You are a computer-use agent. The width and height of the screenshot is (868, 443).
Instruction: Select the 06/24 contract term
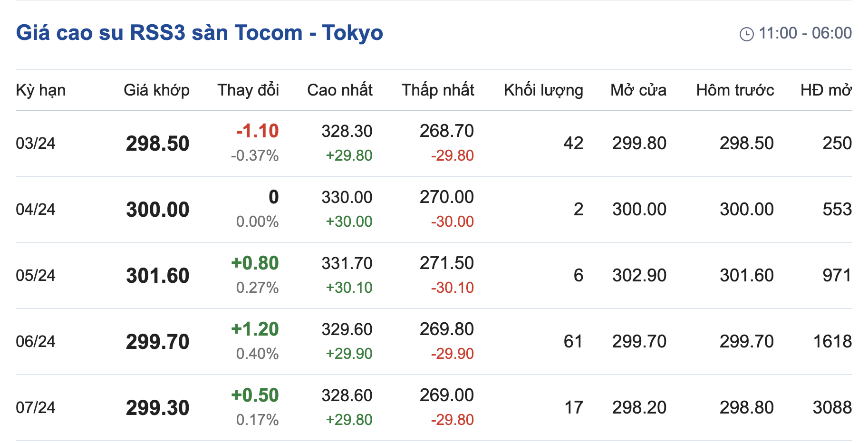click(x=36, y=341)
